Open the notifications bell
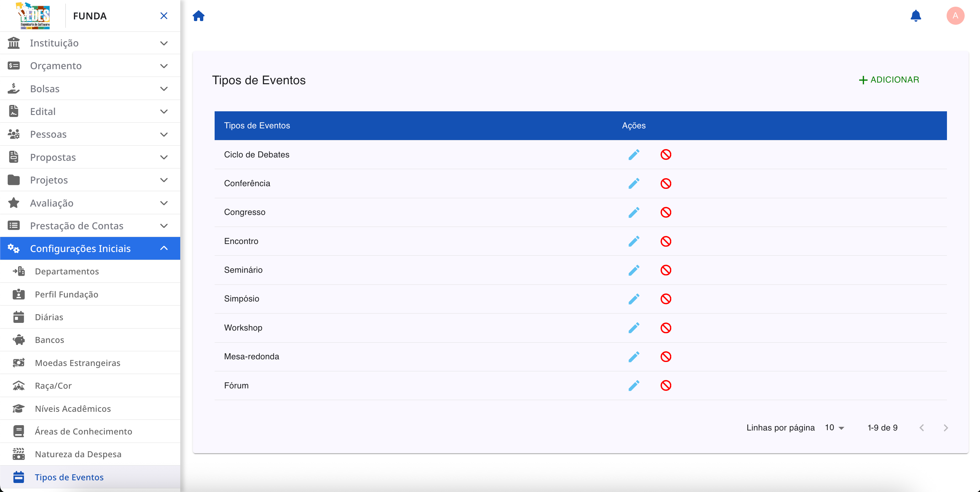980x492 pixels. click(x=916, y=16)
